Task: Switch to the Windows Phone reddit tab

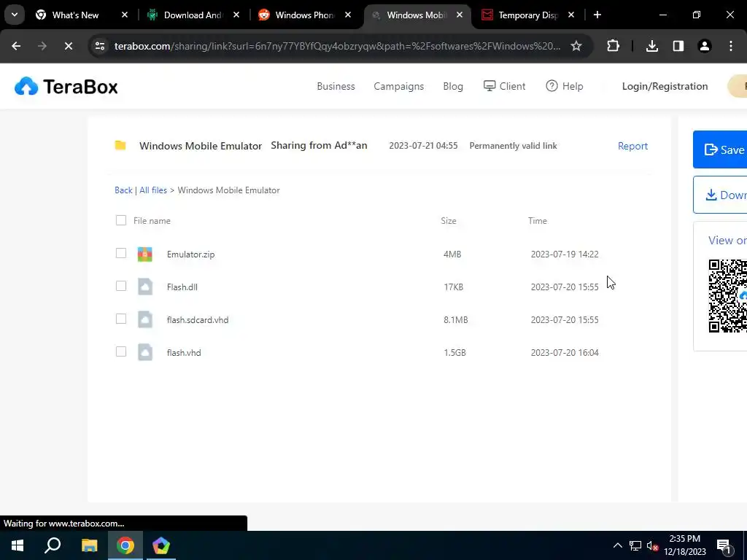Action: [305, 15]
